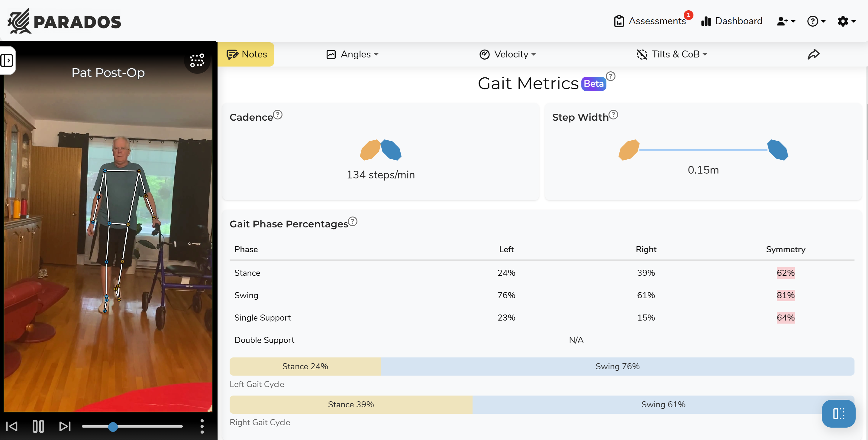Open the add-user menu
Image resolution: width=868 pixels, height=440 pixels.
click(786, 21)
